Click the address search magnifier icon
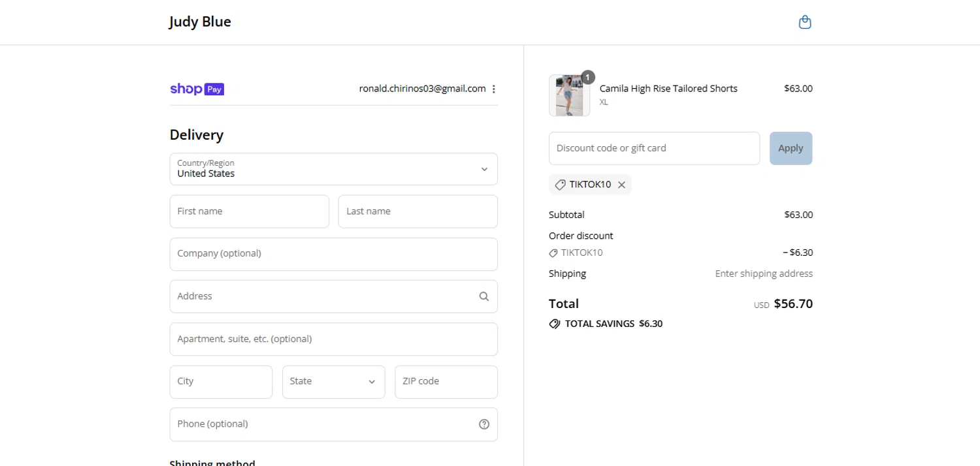Viewport: 980px width, 466px height. [x=484, y=296]
